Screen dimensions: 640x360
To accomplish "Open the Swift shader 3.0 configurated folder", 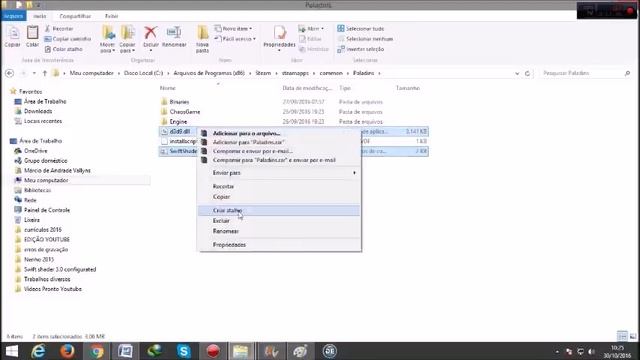I will pos(60,269).
